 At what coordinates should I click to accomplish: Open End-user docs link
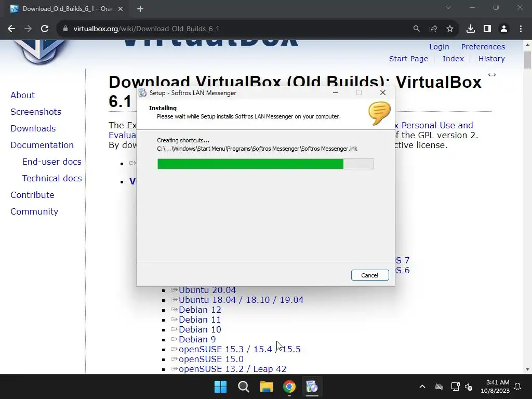pos(52,162)
